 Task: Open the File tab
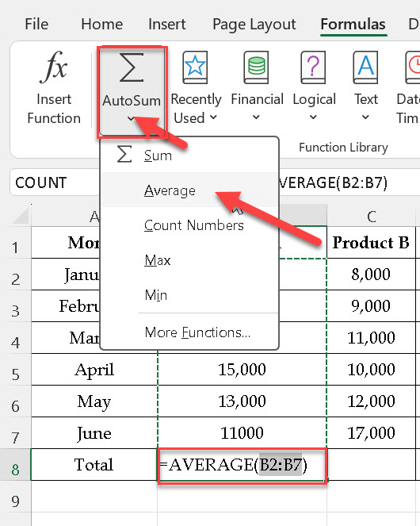pos(36,24)
